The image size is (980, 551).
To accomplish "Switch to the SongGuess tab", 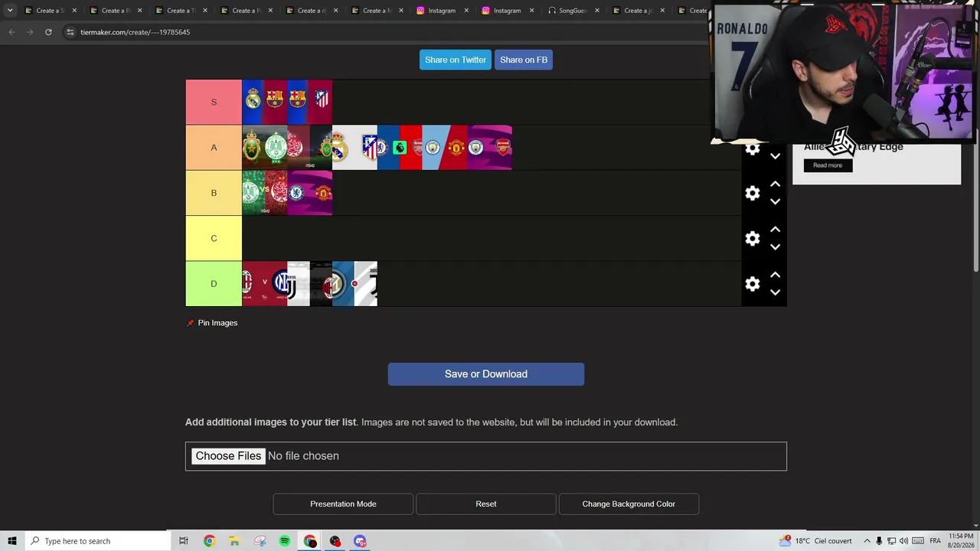I will [x=572, y=11].
